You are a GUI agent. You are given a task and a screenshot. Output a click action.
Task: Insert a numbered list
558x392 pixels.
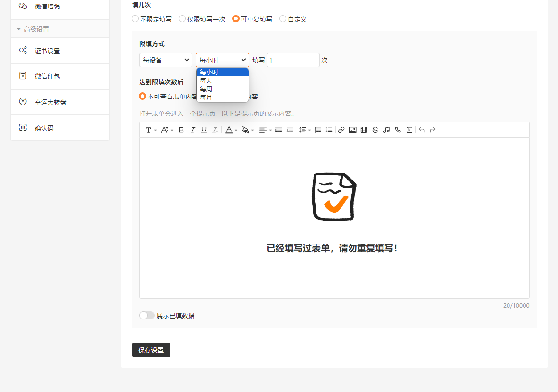pyautogui.click(x=318, y=130)
